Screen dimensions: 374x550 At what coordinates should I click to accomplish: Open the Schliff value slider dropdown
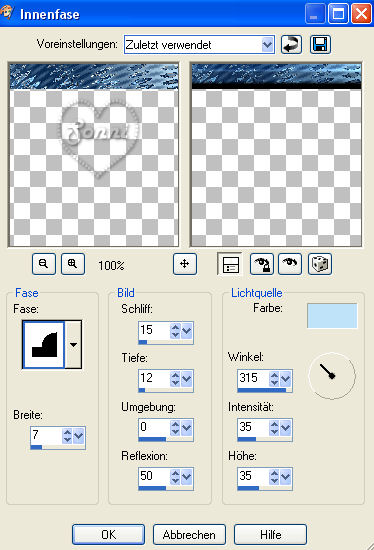187,330
